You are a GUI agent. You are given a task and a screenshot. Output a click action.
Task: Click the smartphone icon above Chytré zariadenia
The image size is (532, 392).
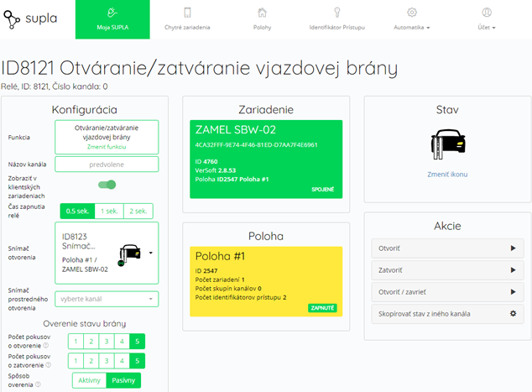point(187,13)
